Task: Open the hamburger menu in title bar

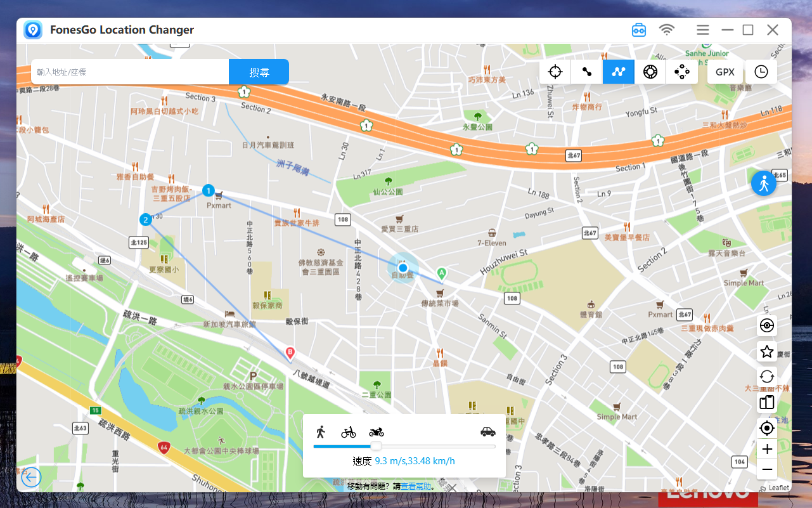Action: pos(702,30)
